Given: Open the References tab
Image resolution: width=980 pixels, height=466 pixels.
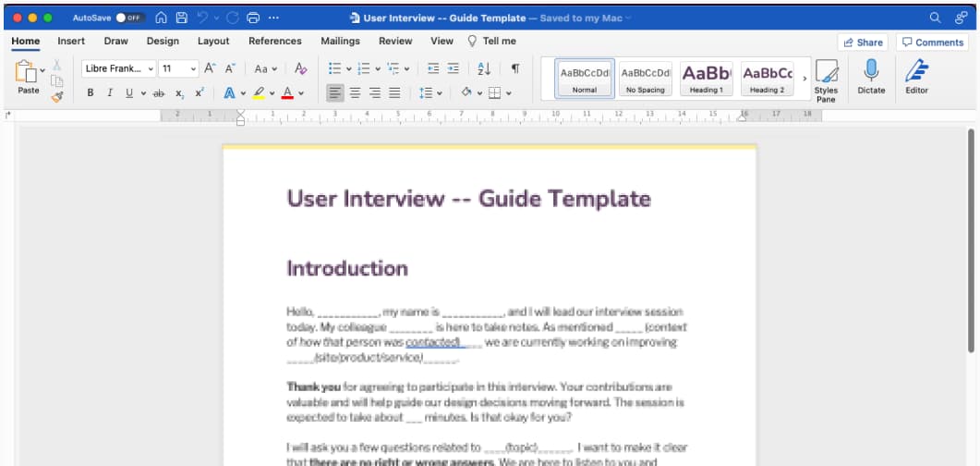Looking at the screenshot, I should 274,41.
